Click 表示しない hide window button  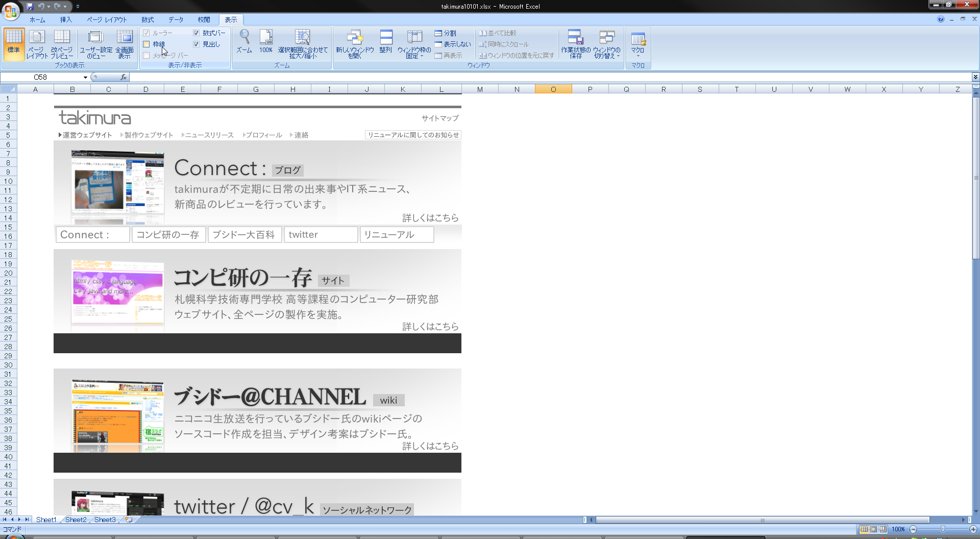pos(453,44)
